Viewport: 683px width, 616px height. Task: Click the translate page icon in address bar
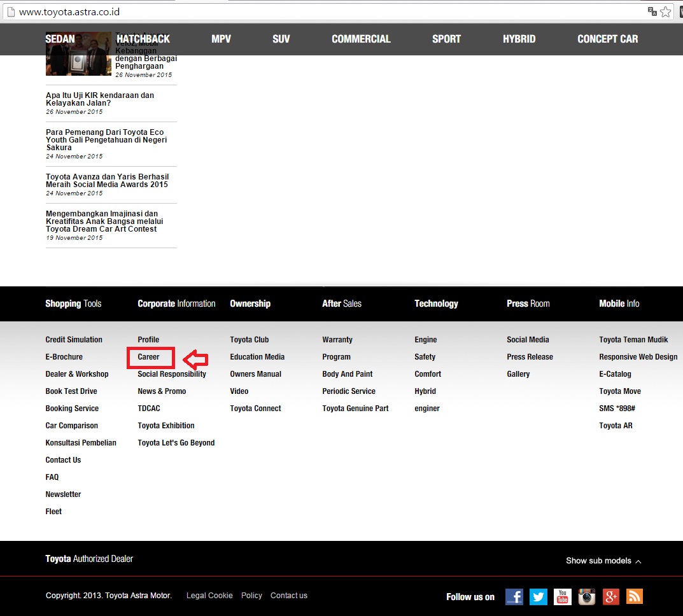click(652, 11)
